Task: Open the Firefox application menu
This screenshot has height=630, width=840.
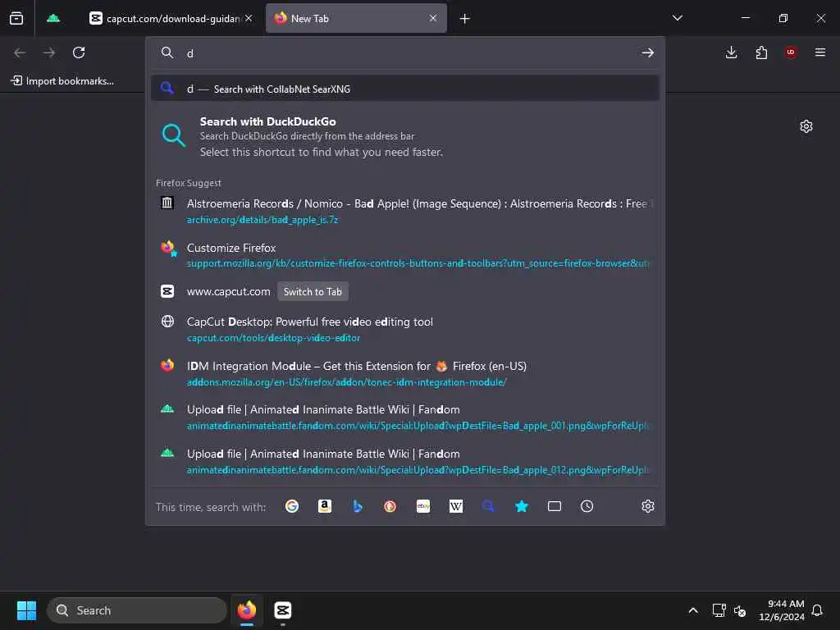Action: (x=820, y=52)
